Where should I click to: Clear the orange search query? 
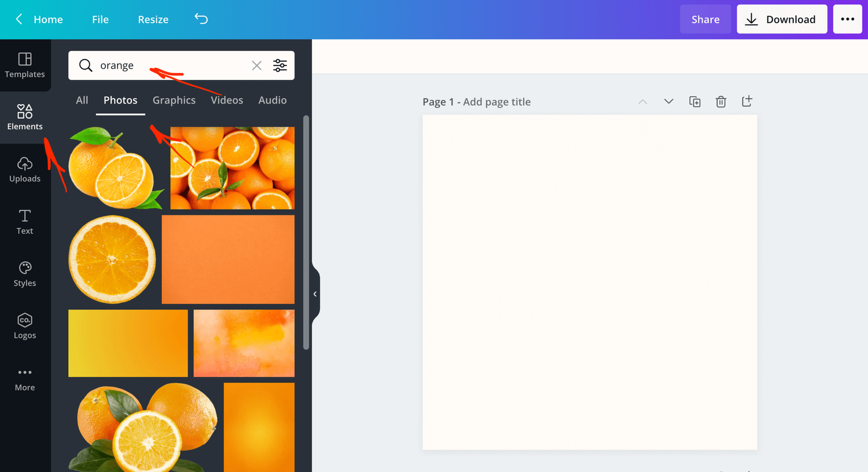point(256,65)
